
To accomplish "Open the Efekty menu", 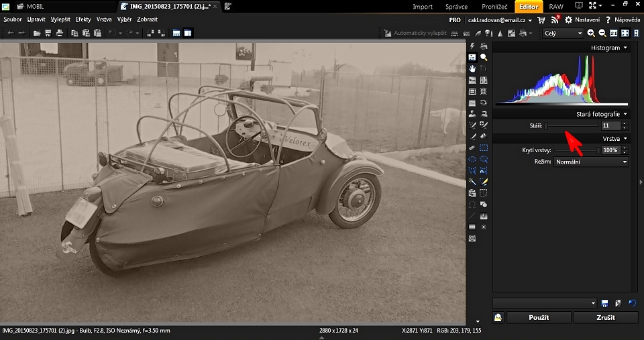I will tap(83, 19).
